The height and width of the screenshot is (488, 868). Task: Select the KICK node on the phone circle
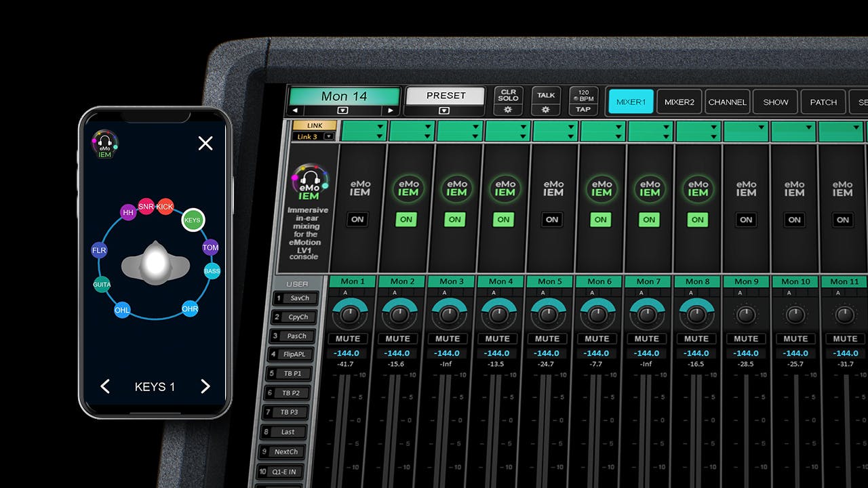coord(165,206)
